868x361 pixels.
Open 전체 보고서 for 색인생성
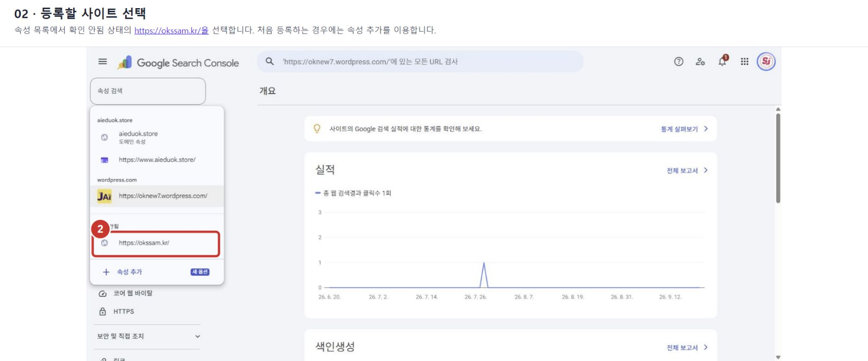682,348
